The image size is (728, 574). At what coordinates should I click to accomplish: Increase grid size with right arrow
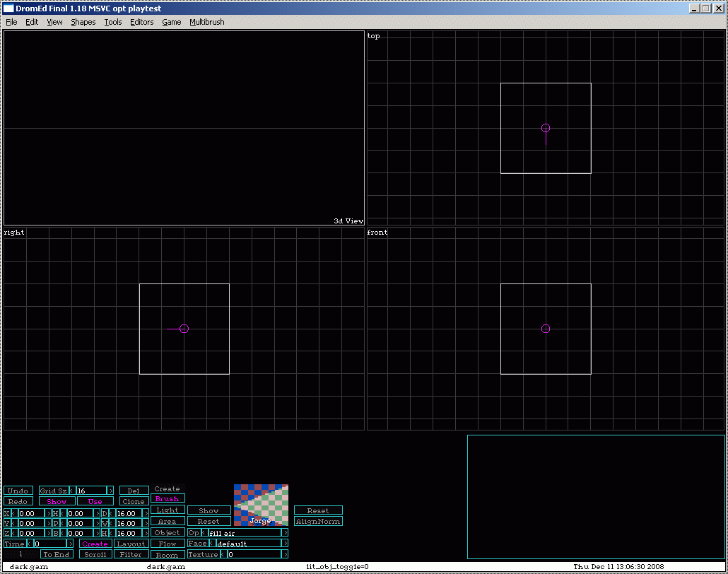coord(110,491)
